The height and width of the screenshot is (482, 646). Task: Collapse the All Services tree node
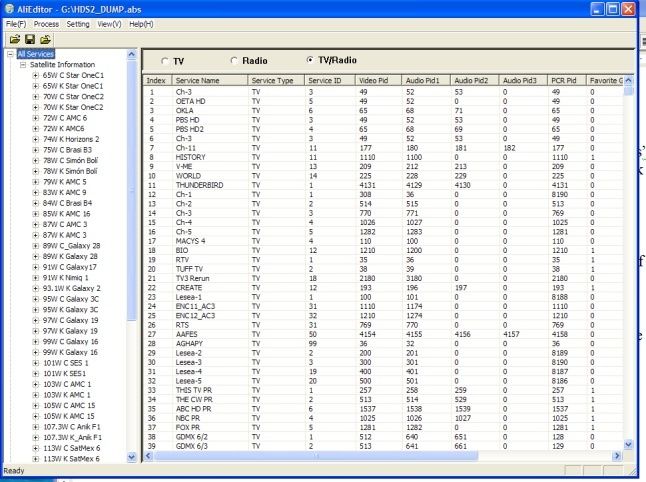coord(11,54)
